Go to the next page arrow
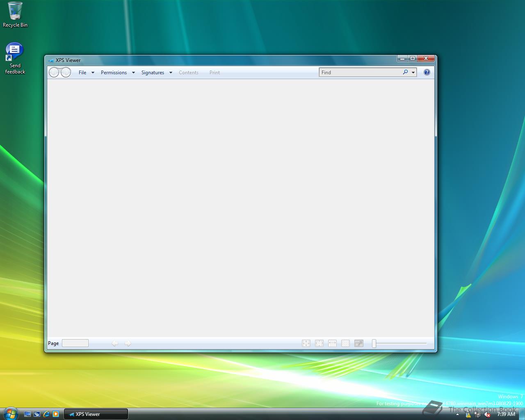 [128, 343]
